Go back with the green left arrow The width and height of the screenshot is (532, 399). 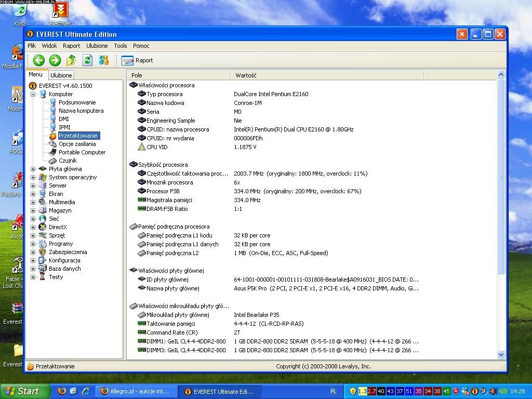38,60
